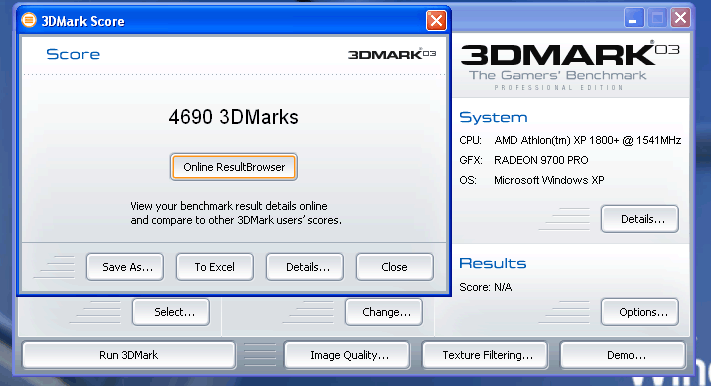The height and width of the screenshot is (386, 711).
Task: Click the '4690 3DMarks' score text
Action: point(234,117)
